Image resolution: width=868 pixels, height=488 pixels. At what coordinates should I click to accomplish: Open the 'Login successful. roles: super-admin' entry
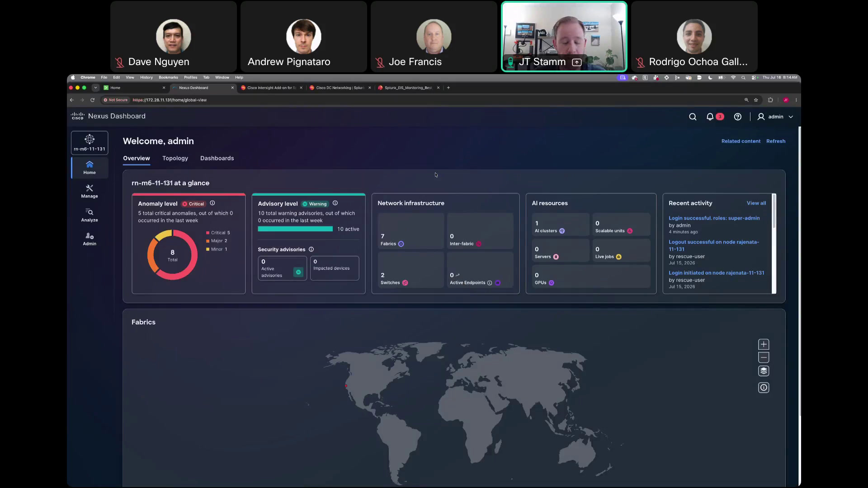(x=714, y=218)
